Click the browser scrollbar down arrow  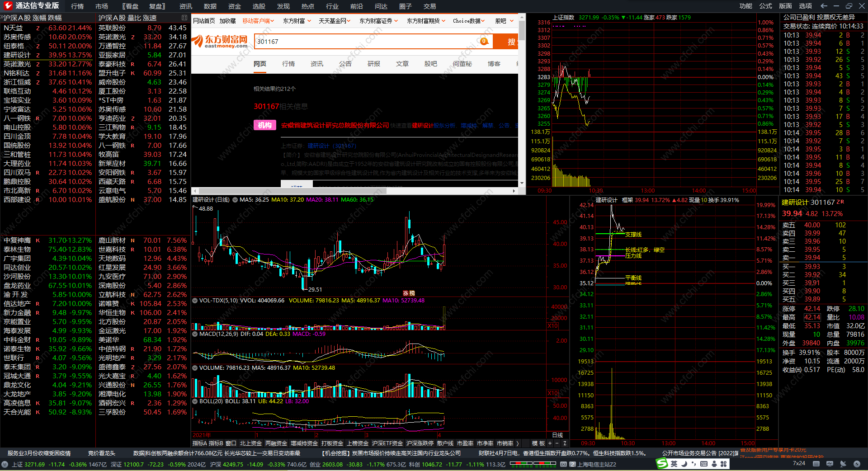point(522,183)
